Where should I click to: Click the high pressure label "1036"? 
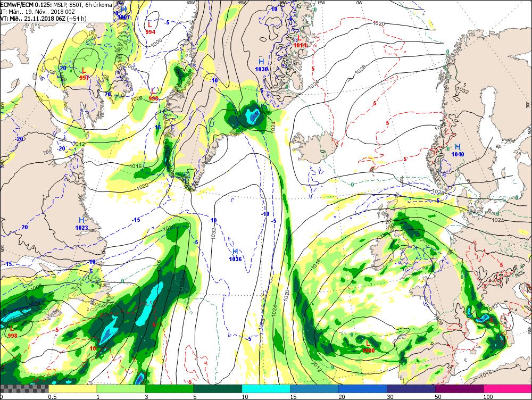235,259
